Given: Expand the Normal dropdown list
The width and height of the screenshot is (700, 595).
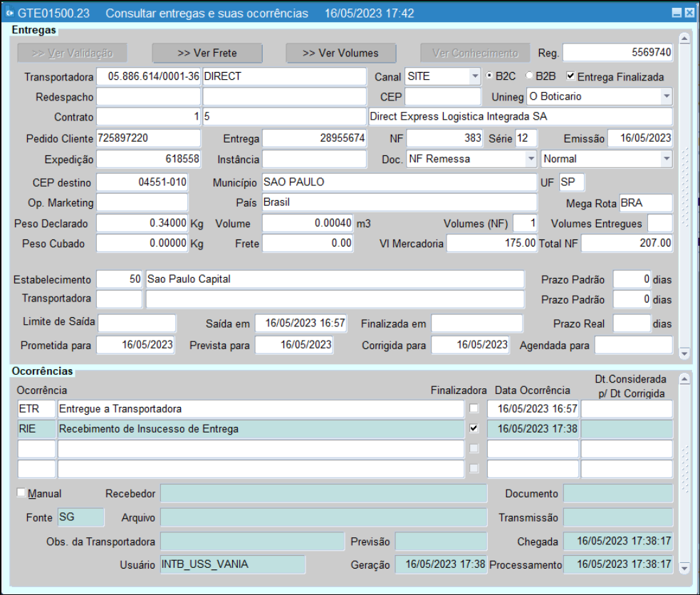Looking at the screenshot, I should pos(666,159).
